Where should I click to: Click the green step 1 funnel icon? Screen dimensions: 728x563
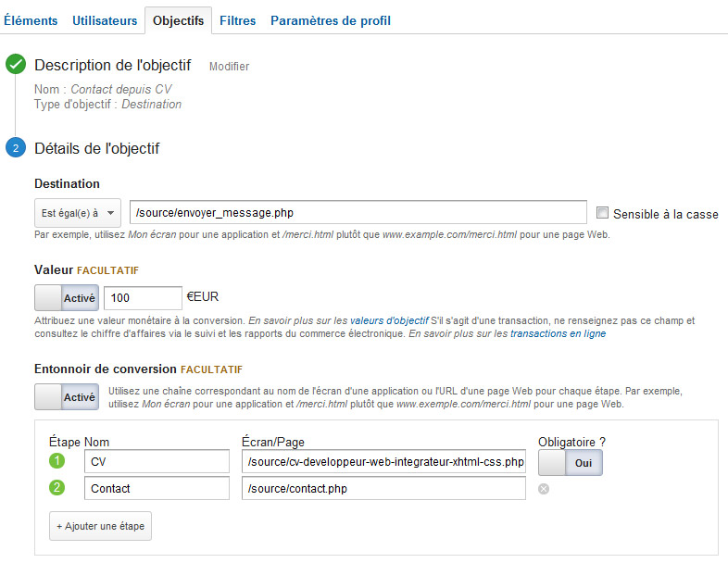tap(57, 461)
